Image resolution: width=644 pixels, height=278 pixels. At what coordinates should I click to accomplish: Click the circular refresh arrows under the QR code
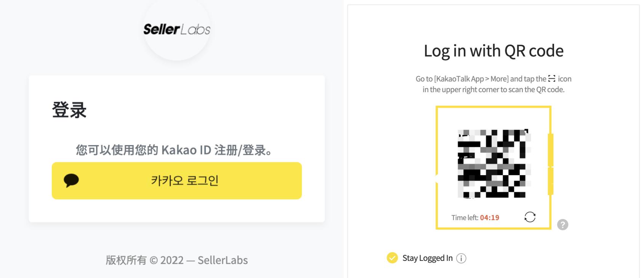(530, 217)
